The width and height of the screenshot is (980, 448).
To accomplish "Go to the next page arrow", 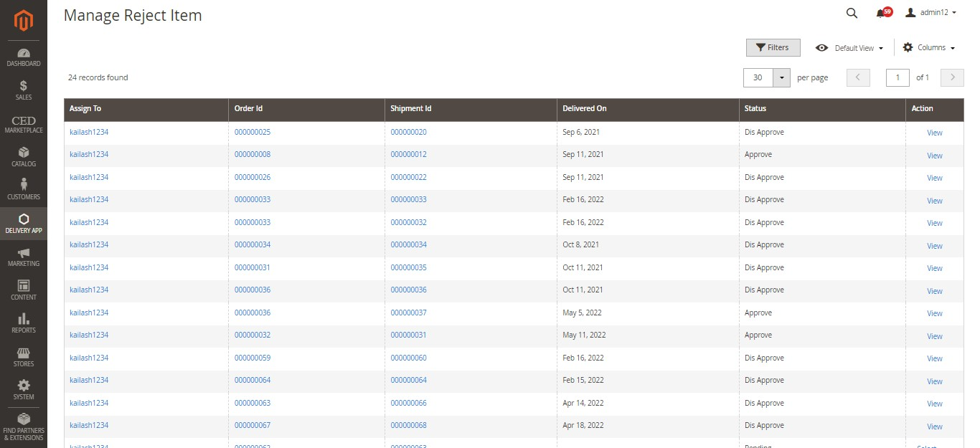I will (952, 77).
